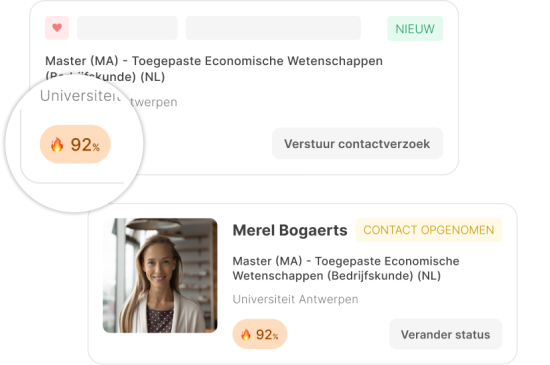Viewport: 550px width, 365px height.
Task: Click the short grey placeholder beside the heart
Action: 127,28
